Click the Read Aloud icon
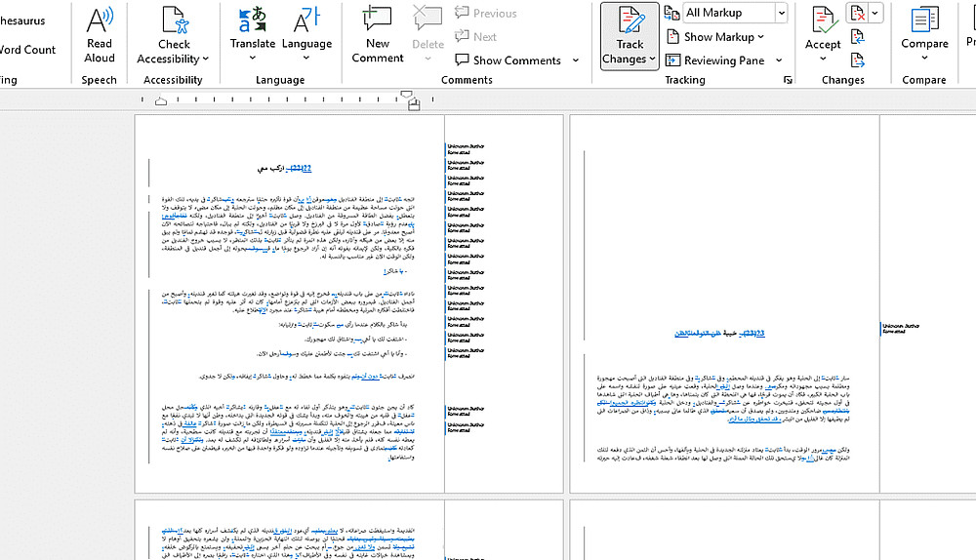The width and height of the screenshot is (976, 560). pyautogui.click(x=100, y=20)
